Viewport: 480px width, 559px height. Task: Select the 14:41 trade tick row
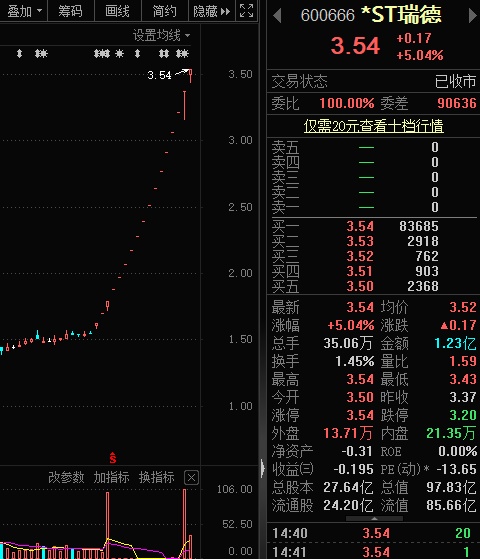[x=373, y=552]
